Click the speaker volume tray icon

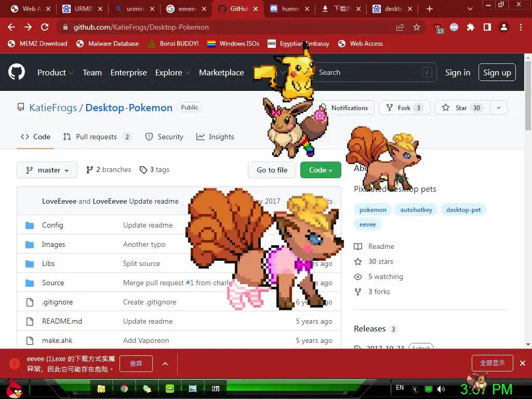tap(441, 389)
